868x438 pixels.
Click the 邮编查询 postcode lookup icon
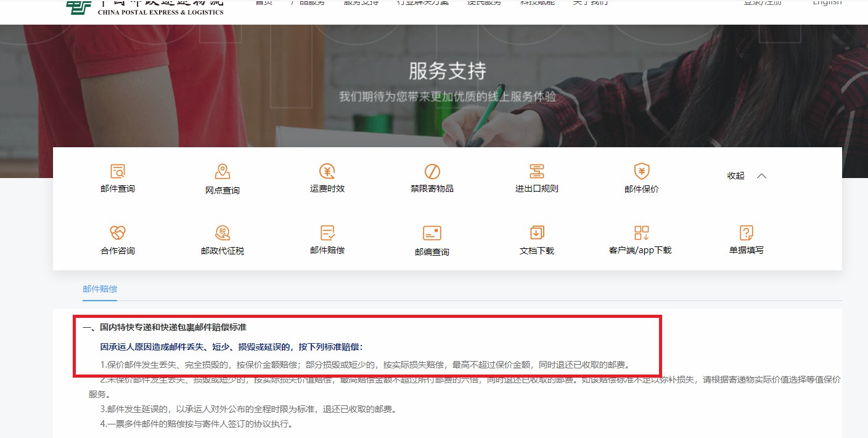[432, 233]
